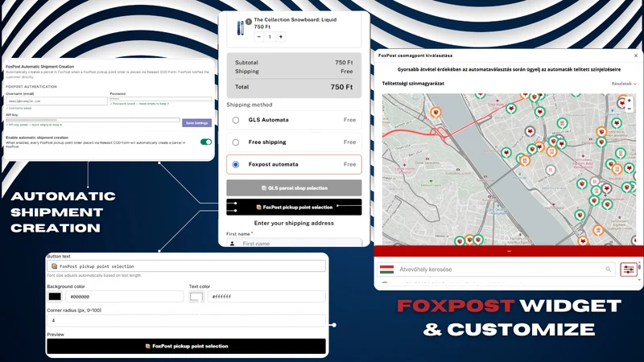The image size is (644, 362).
Task: Click the search magnifier icon
Action: (x=609, y=269)
